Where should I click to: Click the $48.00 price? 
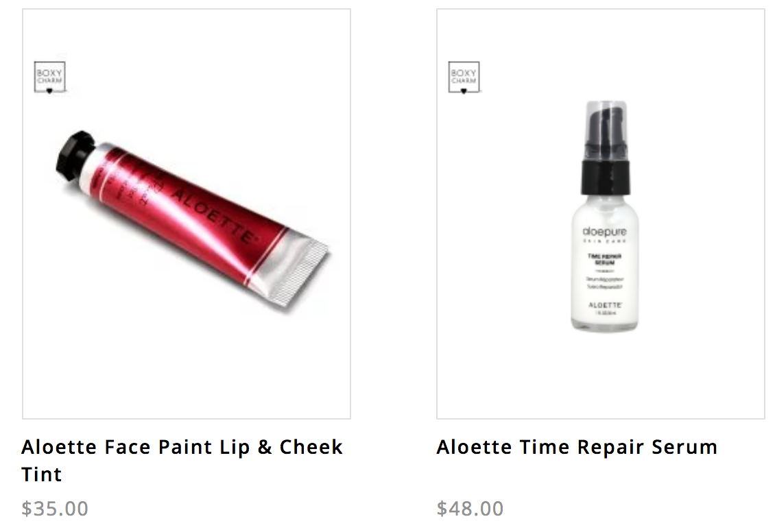pos(470,508)
